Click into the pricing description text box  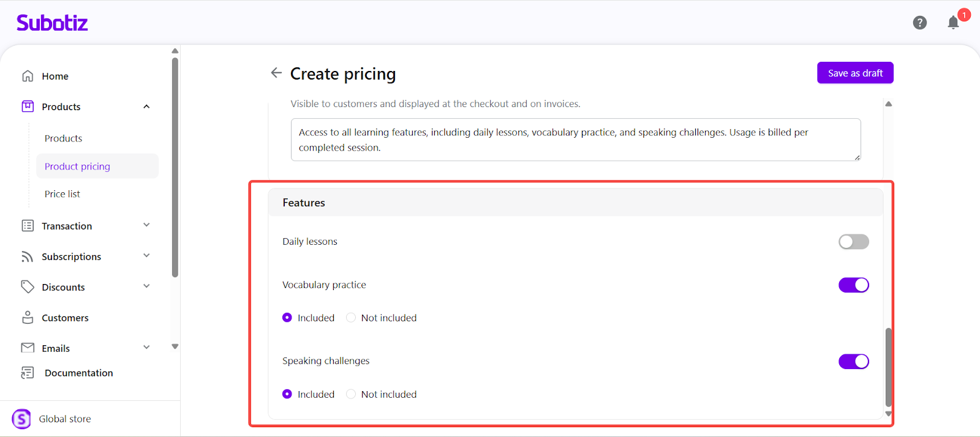click(x=575, y=140)
